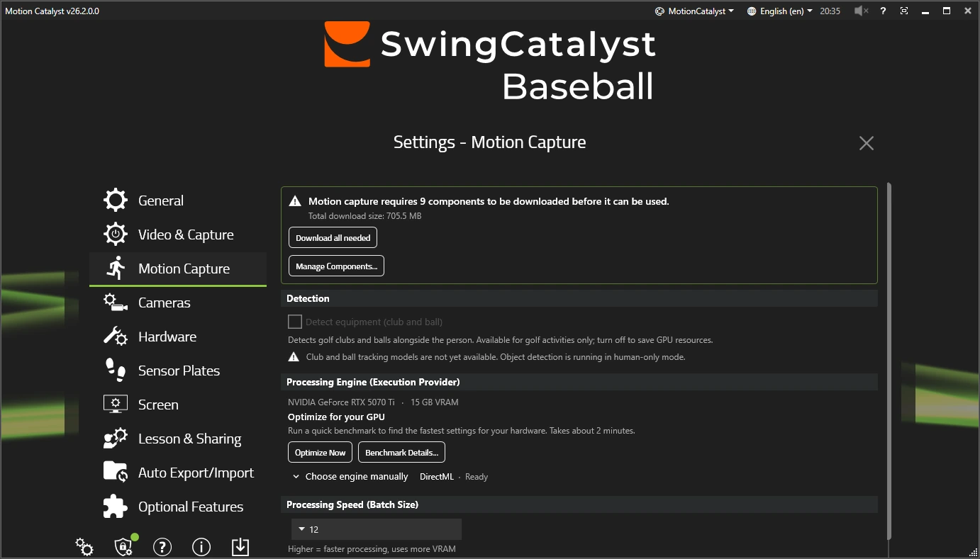Open help question mark icon at bottom
Viewport: 980px width, 559px height.
pos(162,547)
